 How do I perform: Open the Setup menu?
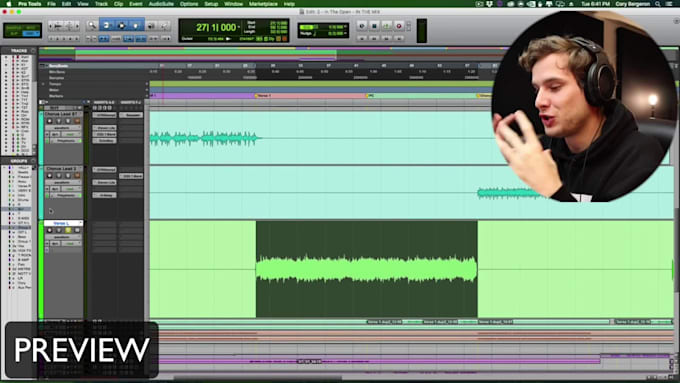211,4
